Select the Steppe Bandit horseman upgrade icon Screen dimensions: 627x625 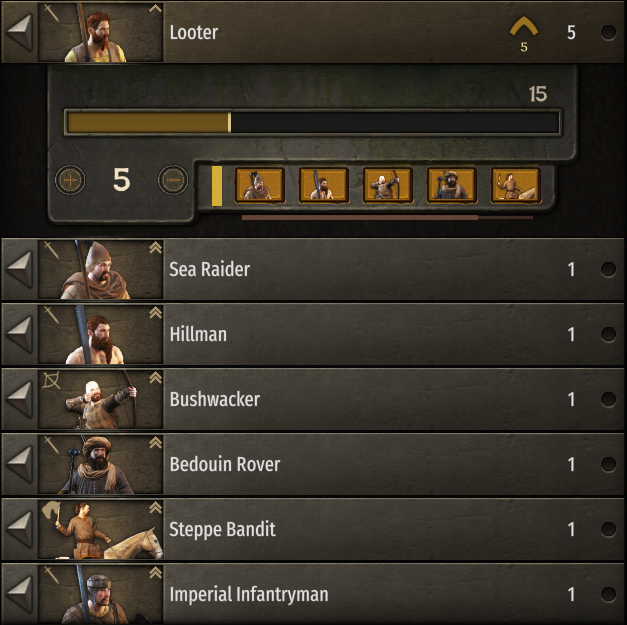pyautogui.click(x=516, y=185)
